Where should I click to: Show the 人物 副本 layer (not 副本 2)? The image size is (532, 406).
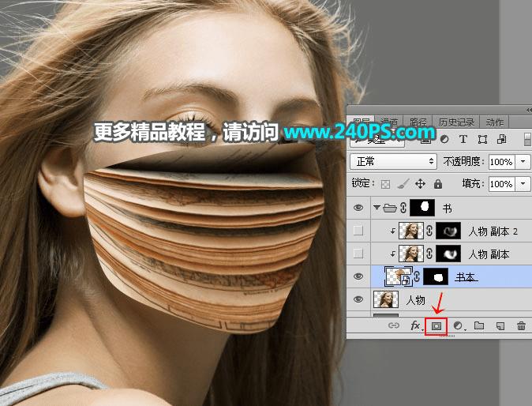point(358,254)
